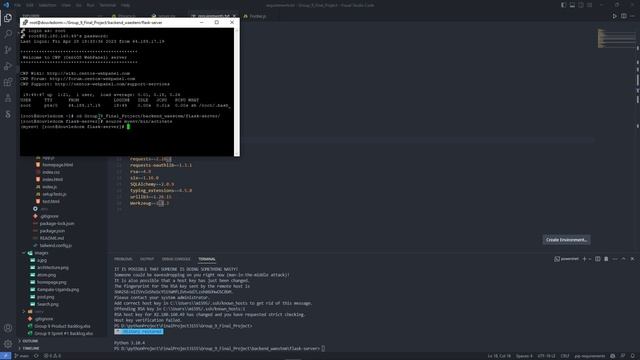640x360 pixels.
Task: Maximize the panel with the chevron up icon
Action: (623, 259)
